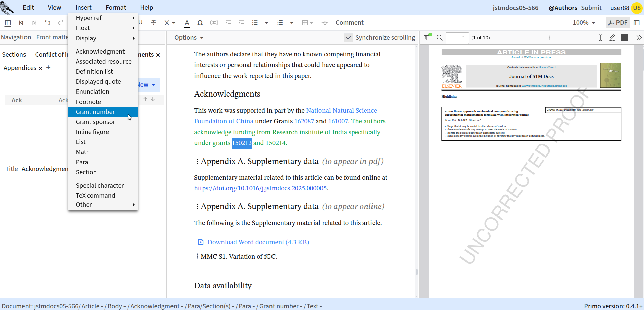
Task: Toggle the right side panel icon
Action: coord(637,23)
